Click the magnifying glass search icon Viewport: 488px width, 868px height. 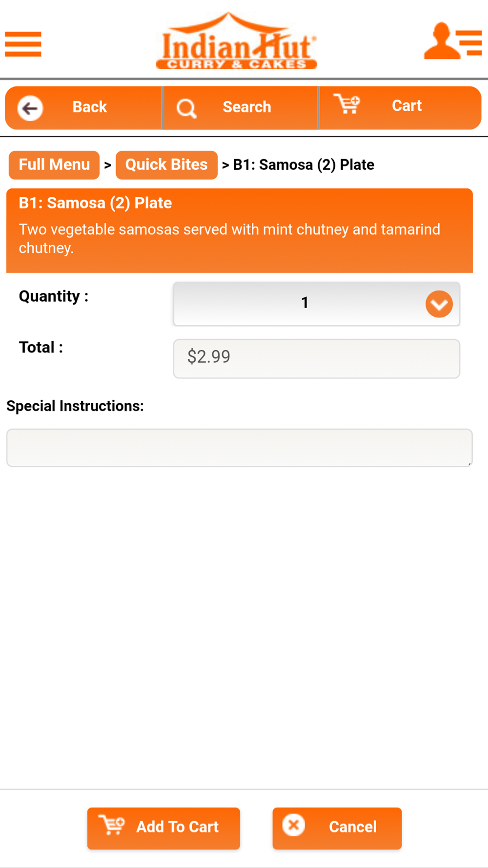[186, 108]
